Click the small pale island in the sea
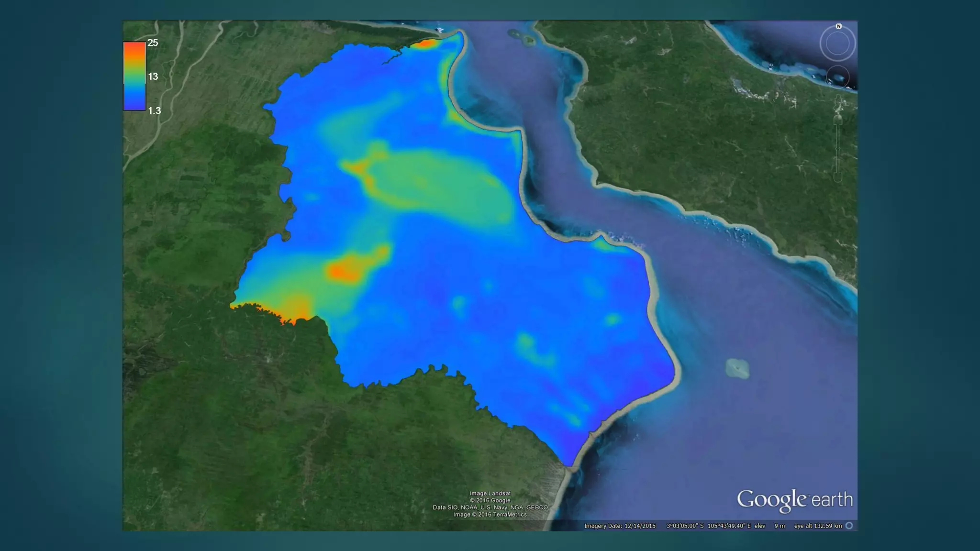This screenshot has height=551, width=980. tap(737, 368)
